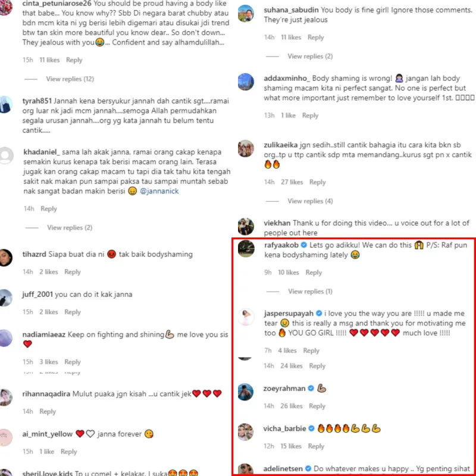Reply to vicha_barbie's emoji comment
This screenshot has height=476, width=476.
click(316, 446)
